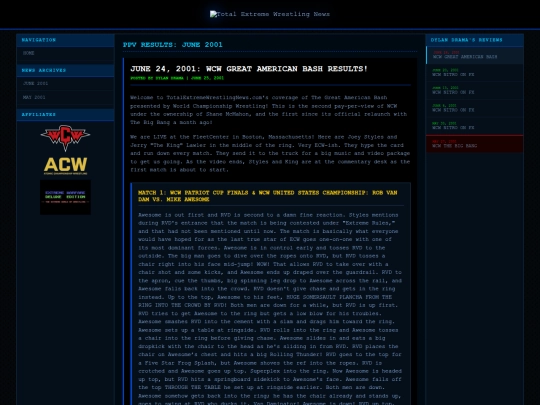Open the ACW affiliate logo
This screenshot has height=405, width=540.
(65, 166)
